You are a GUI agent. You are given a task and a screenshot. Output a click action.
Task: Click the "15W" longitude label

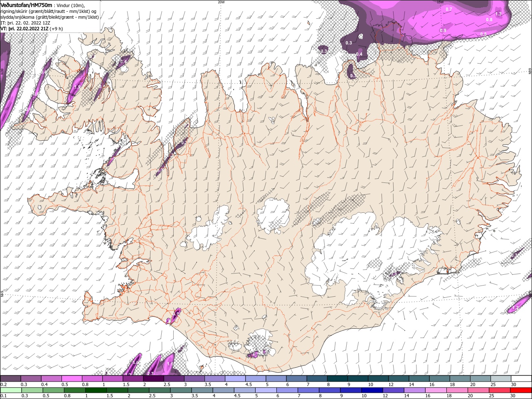pos(441,2)
